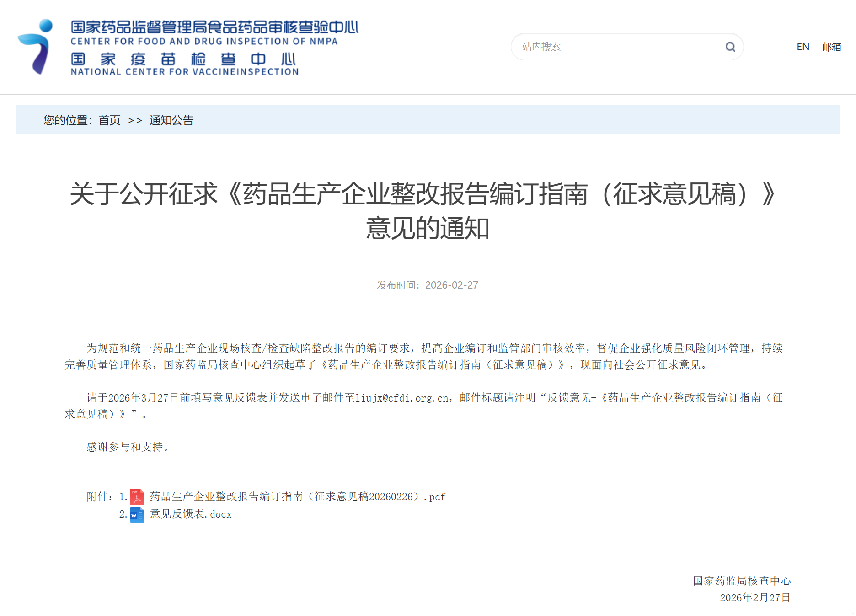Click 国家药监局核查中心 signature text

pos(742,580)
